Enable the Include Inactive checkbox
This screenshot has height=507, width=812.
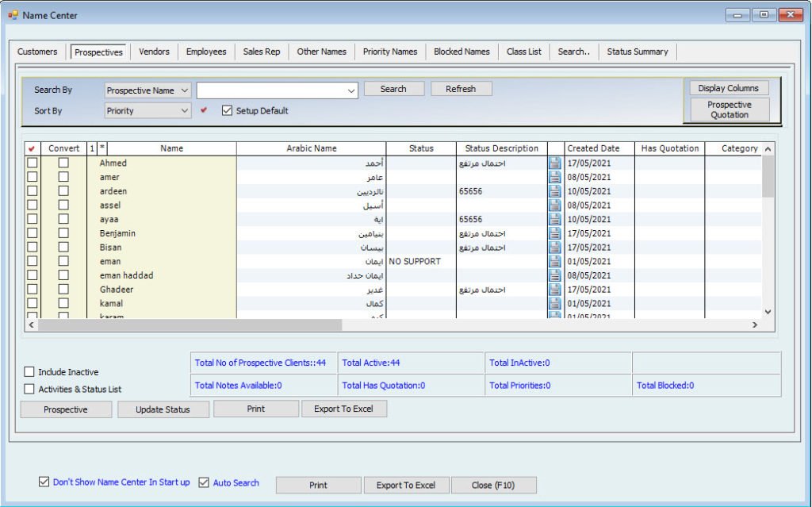tap(29, 372)
